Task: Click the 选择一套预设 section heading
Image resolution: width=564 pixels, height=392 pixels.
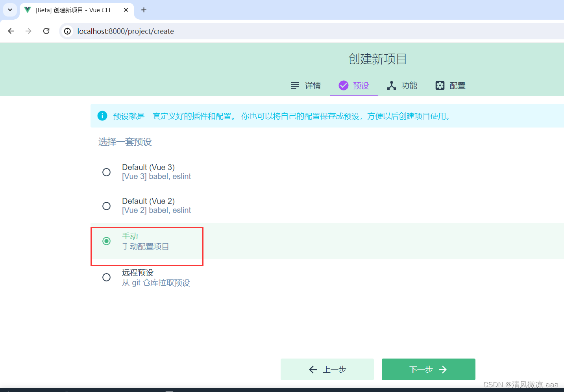Action: [x=125, y=142]
